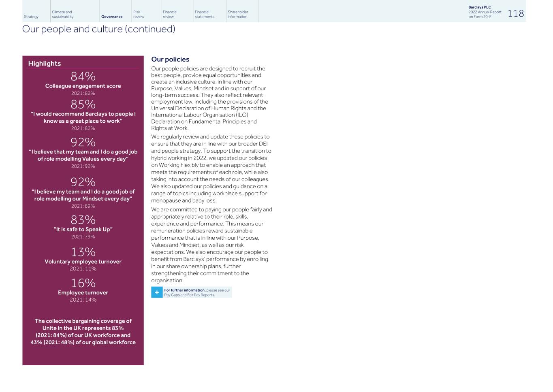Navigate to Shareholder information tab
Viewport: 553px width, 392px height.
pos(238,15)
